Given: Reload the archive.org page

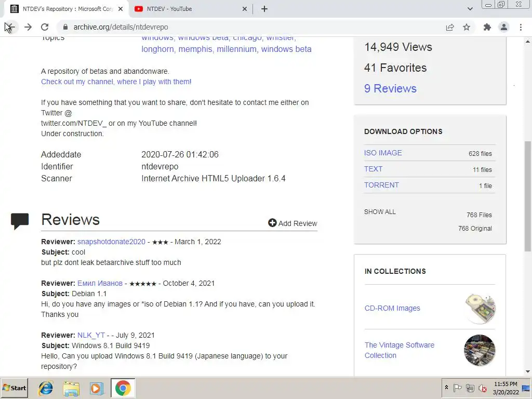Looking at the screenshot, I should click(x=45, y=27).
